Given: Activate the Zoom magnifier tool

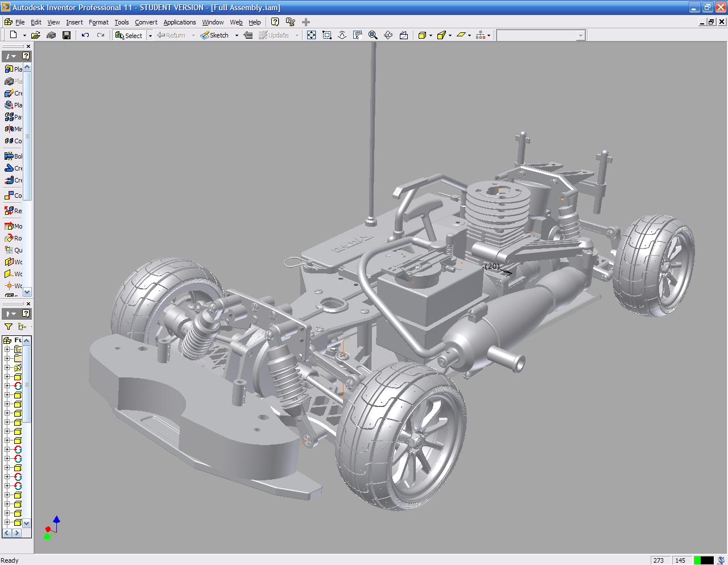Looking at the screenshot, I should click(373, 35).
